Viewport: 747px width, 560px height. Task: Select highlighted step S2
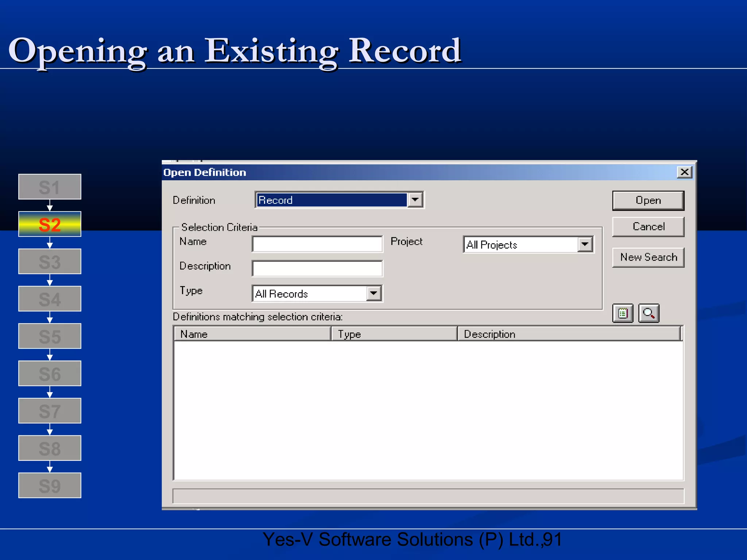pos(50,224)
